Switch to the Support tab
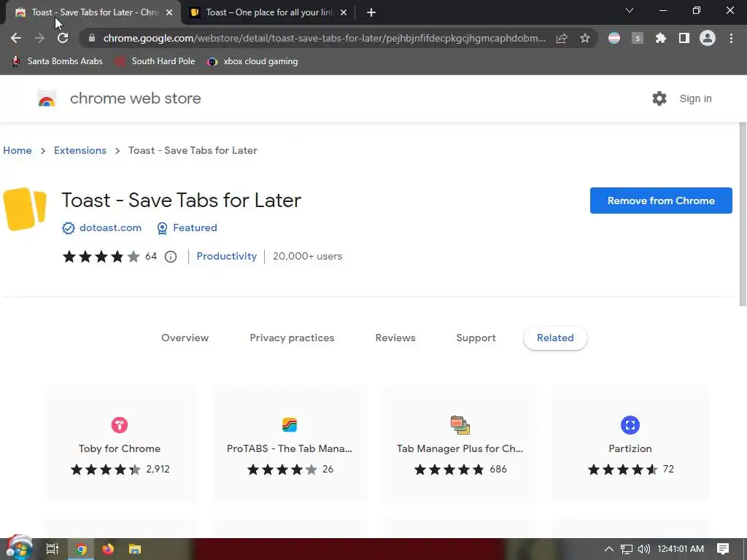This screenshot has width=747, height=560. coord(476,338)
